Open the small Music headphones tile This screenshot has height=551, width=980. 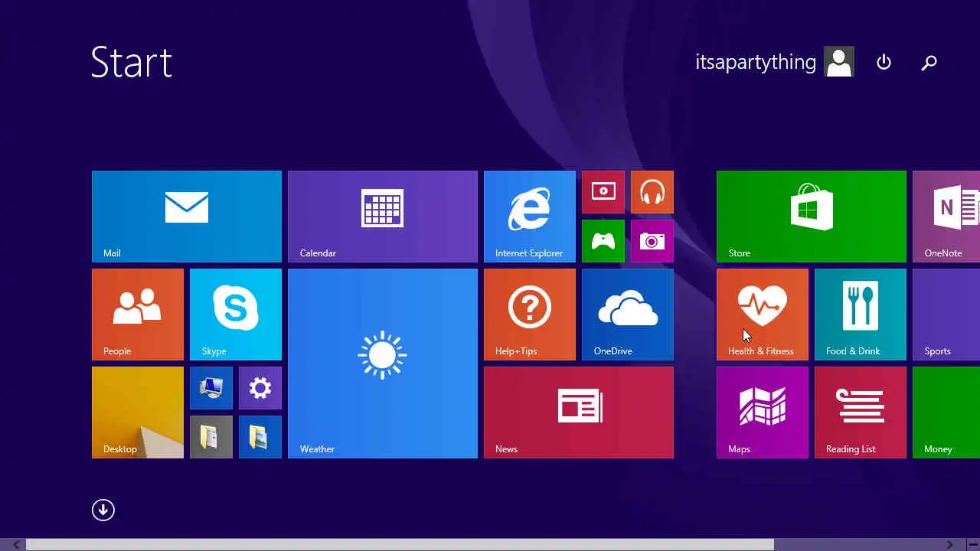[652, 192]
